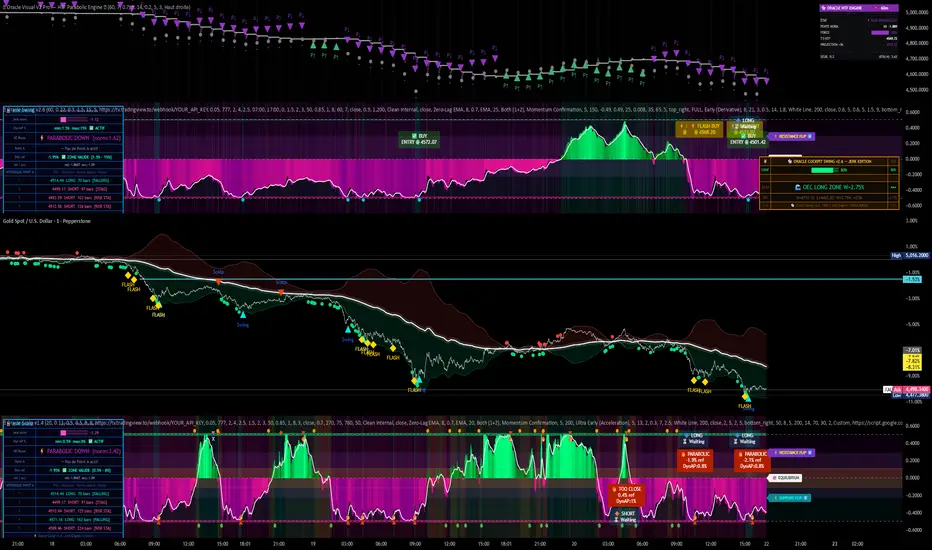This screenshot has height=550, width=932.
Task: Click the -3.00% scale value
Action: [912, 298]
